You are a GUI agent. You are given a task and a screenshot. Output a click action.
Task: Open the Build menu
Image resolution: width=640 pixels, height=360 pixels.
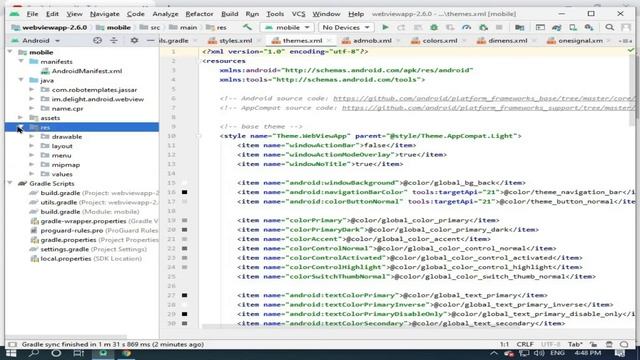click(x=229, y=14)
